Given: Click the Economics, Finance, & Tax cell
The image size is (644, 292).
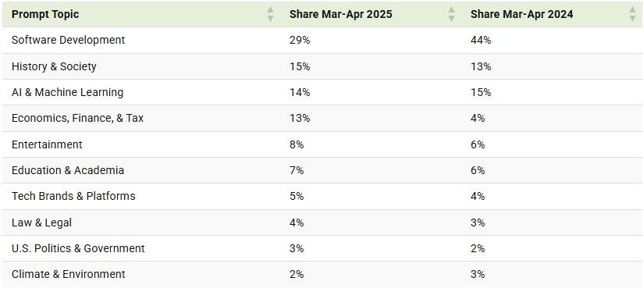Looking at the screenshot, I should coord(77,118).
